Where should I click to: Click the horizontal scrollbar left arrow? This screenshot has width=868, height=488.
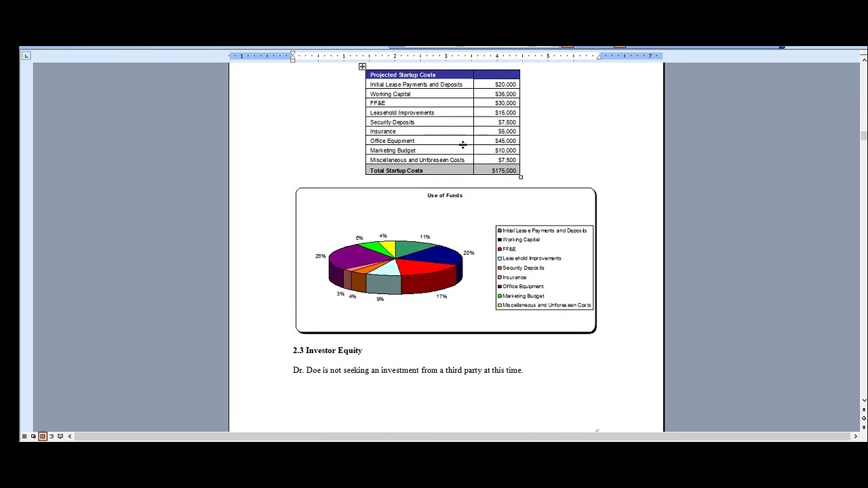click(70, 436)
